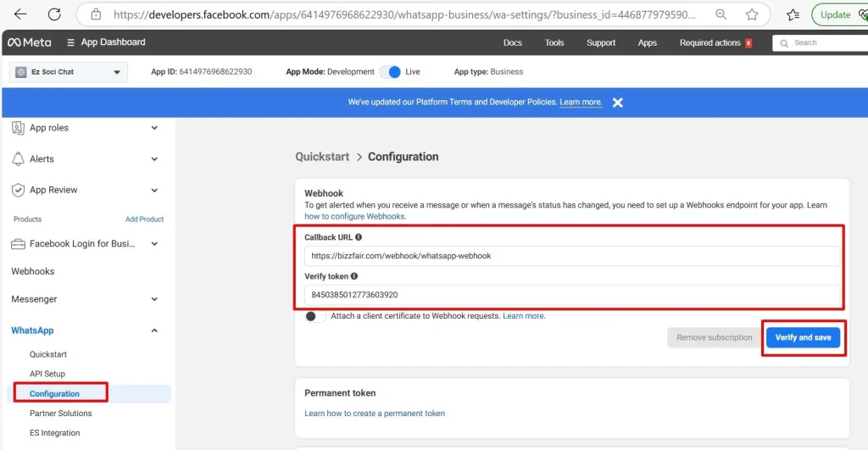
Task: Collapse the WhatsApp section
Action: [154, 331]
